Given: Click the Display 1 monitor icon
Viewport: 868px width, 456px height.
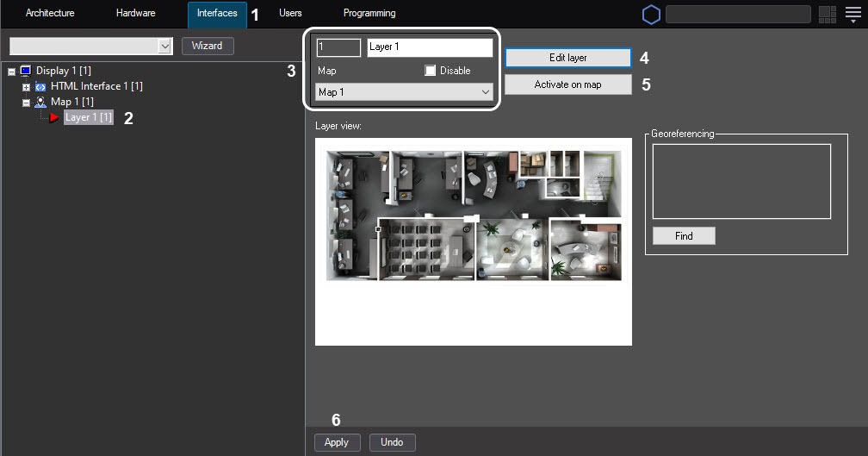Looking at the screenshot, I should coord(26,71).
